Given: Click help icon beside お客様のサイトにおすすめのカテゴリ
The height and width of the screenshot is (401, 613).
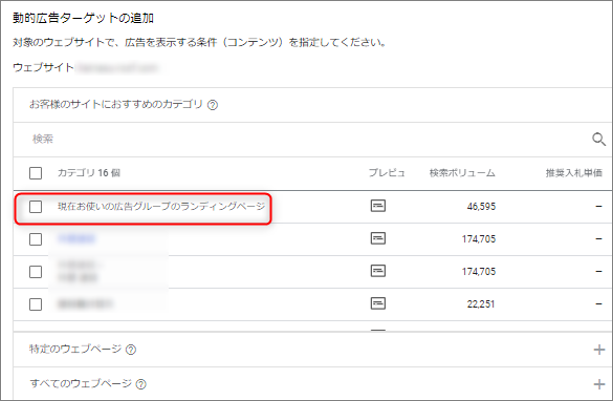Looking at the screenshot, I should click(x=212, y=104).
